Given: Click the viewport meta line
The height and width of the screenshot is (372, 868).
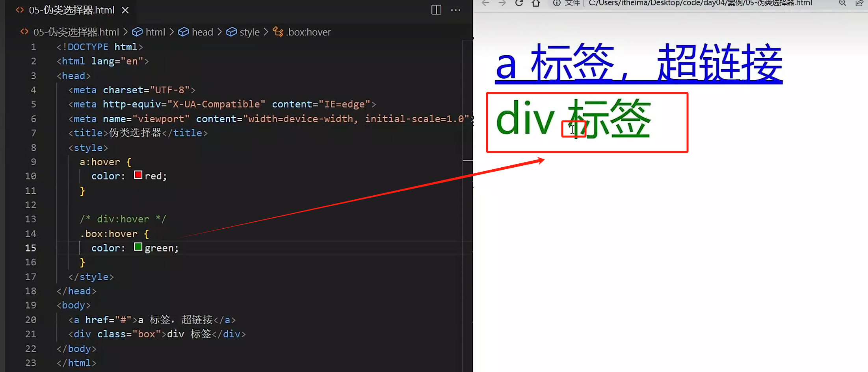Looking at the screenshot, I should [270, 119].
